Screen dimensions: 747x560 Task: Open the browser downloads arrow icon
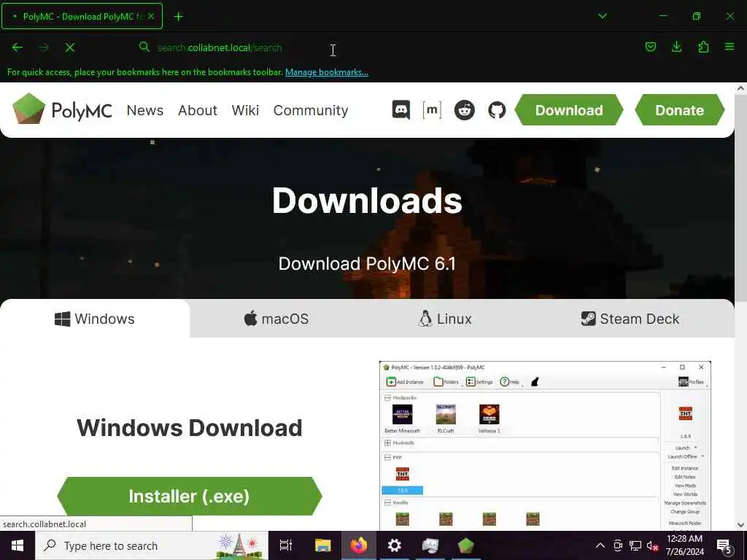pyautogui.click(x=676, y=47)
